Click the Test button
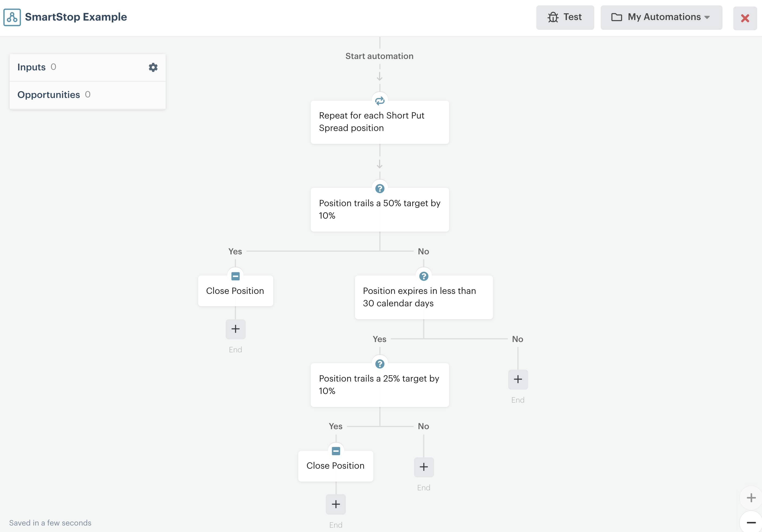Image resolution: width=762 pixels, height=532 pixels. (x=565, y=17)
